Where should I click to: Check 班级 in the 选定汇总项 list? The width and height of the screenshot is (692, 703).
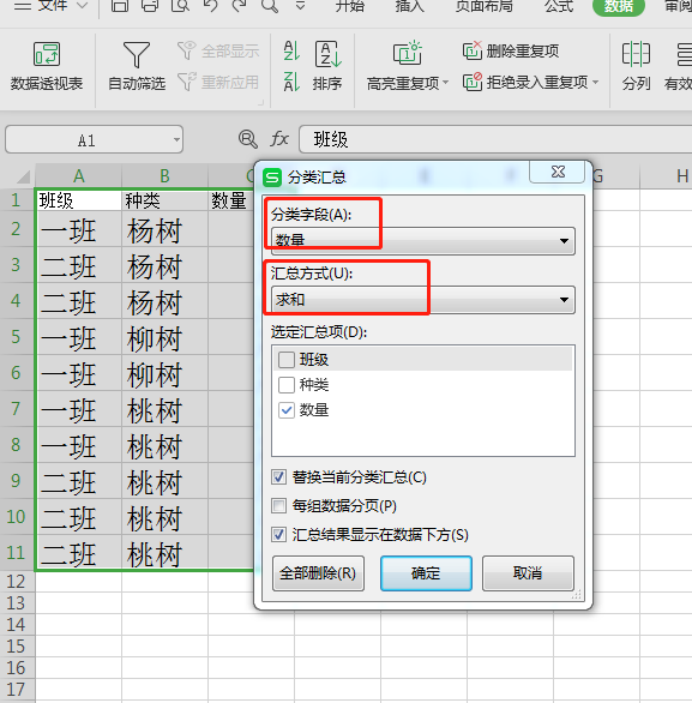(x=287, y=360)
